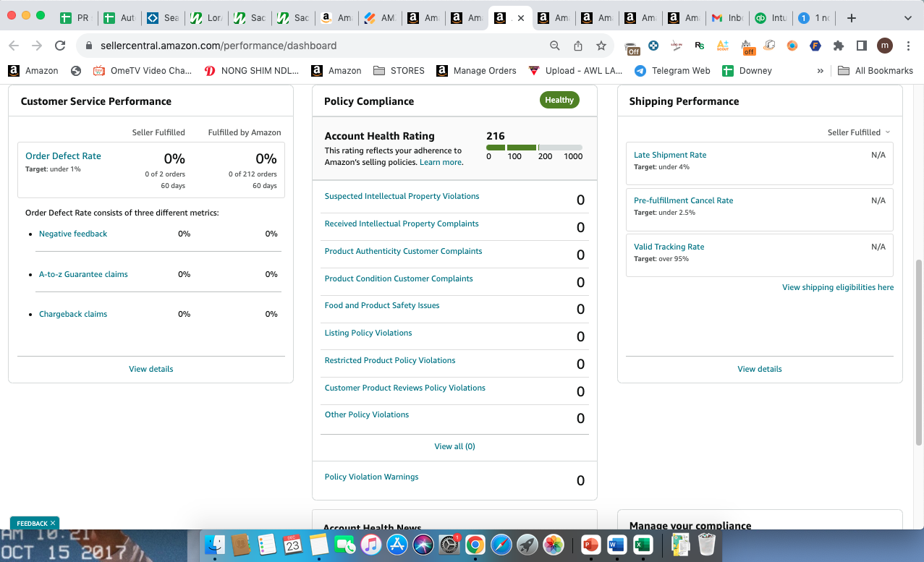Open the tab search chevron

coord(908,18)
